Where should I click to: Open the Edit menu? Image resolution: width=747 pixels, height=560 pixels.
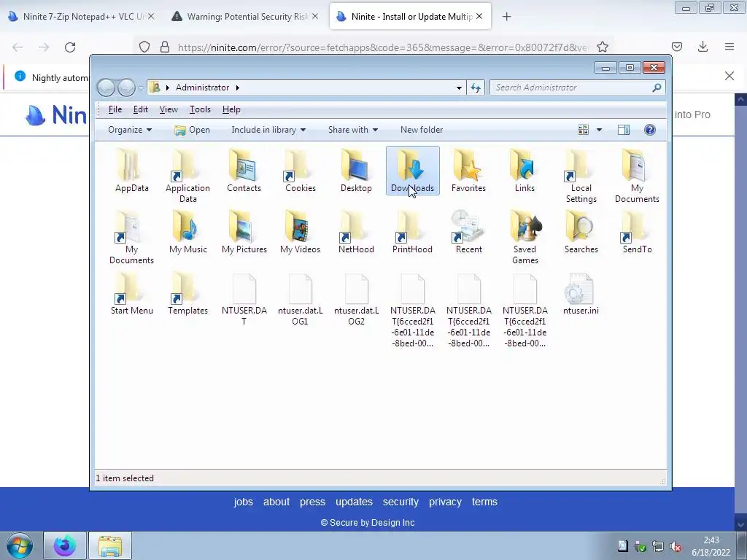coord(141,109)
